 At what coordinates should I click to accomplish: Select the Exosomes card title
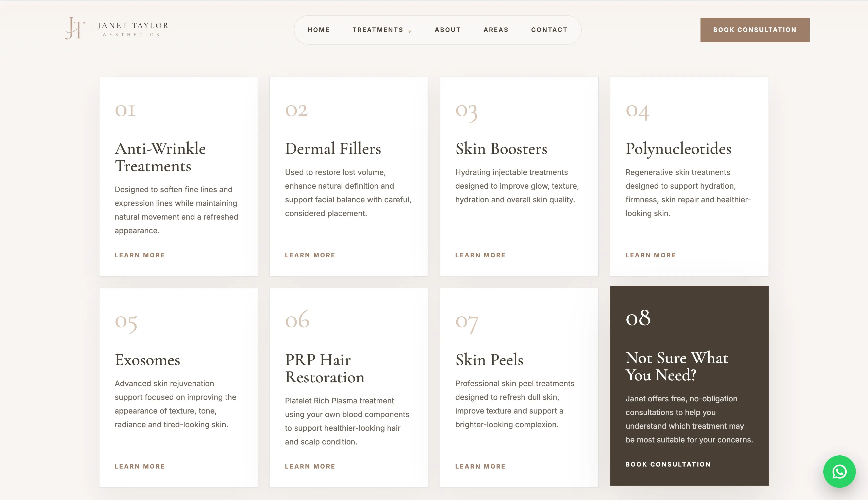147,360
